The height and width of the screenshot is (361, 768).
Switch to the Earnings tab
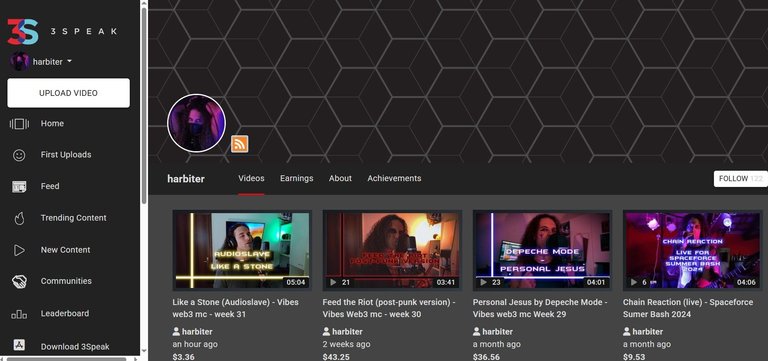pyautogui.click(x=296, y=178)
